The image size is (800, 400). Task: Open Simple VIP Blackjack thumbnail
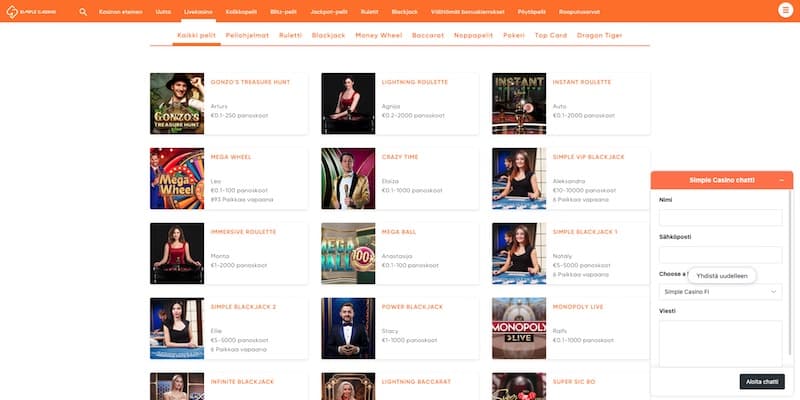[519, 179]
